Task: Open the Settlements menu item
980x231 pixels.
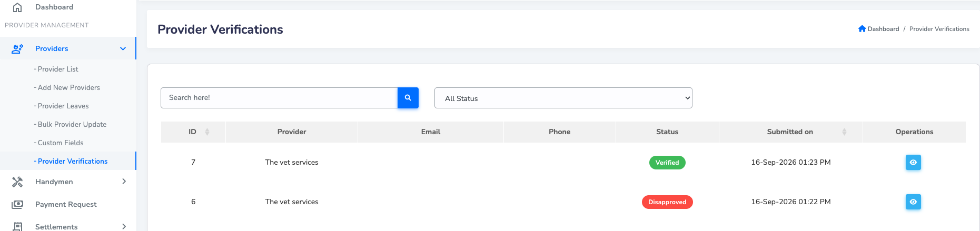Action: 56,227
